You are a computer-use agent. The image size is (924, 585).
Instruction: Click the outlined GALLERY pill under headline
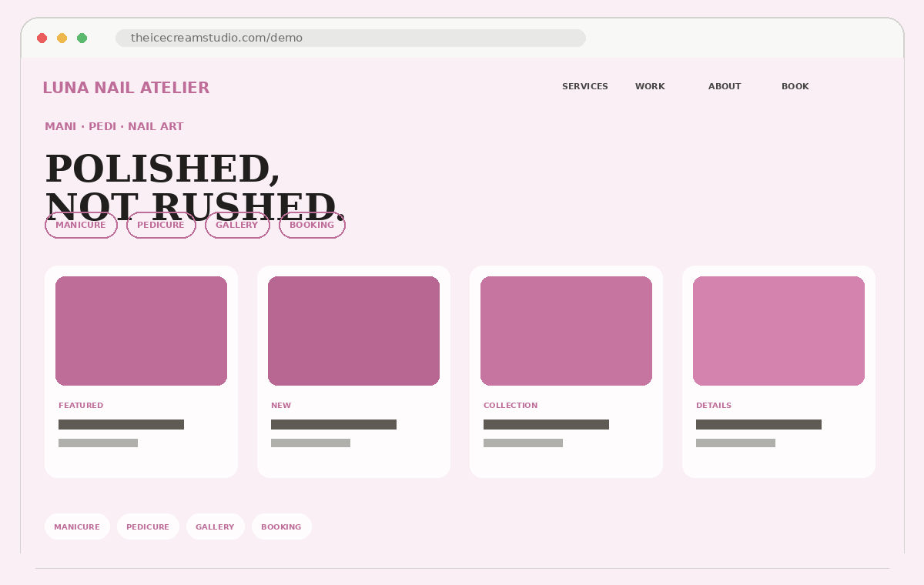pos(237,226)
